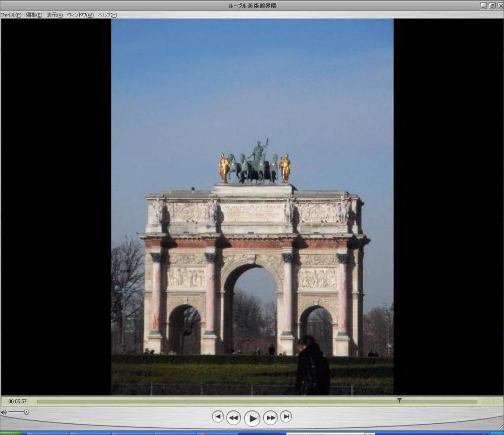504x435 pixels.
Task: Click the video frame showing the arch
Action: click(x=252, y=207)
